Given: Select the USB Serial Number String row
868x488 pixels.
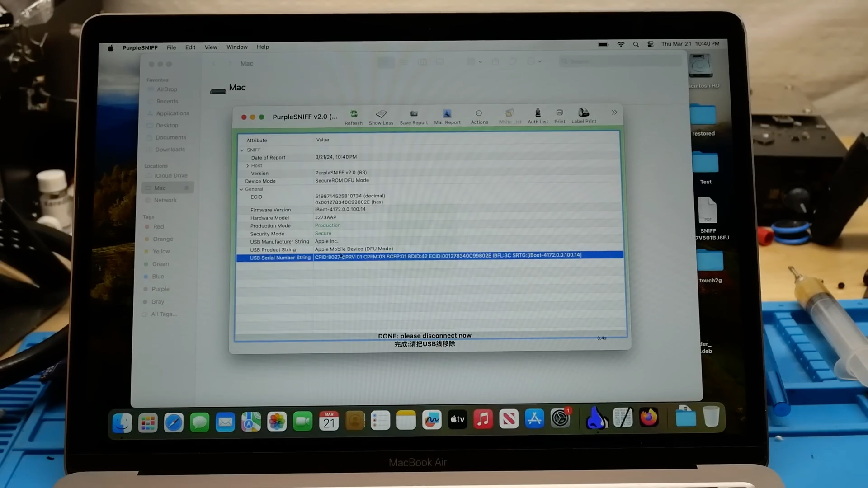Looking at the screenshot, I should point(429,256).
